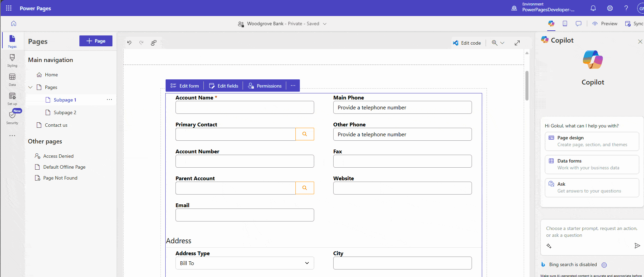Click into the Account Name field

245,107
